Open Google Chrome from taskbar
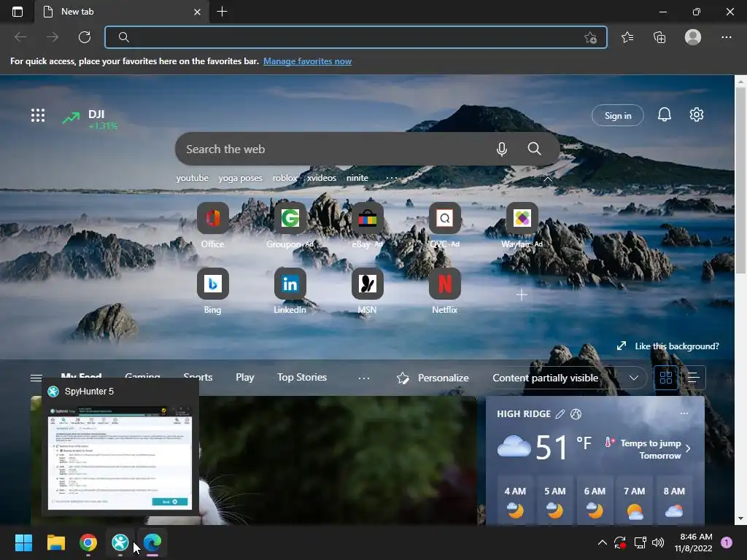The width and height of the screenshot is (747, 560). click(88, 542)
